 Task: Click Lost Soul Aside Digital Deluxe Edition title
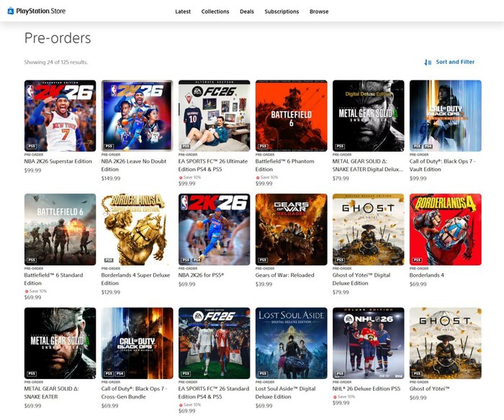tap(285, 393)
